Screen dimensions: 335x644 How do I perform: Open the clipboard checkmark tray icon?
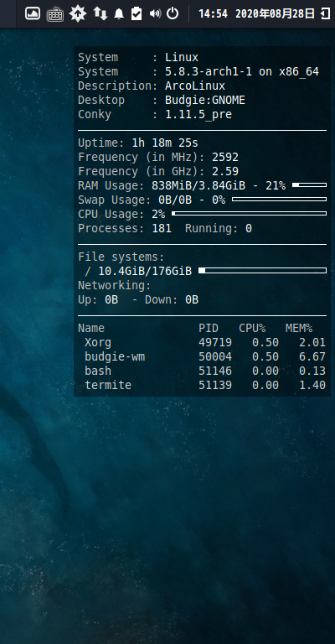[137, 13]
